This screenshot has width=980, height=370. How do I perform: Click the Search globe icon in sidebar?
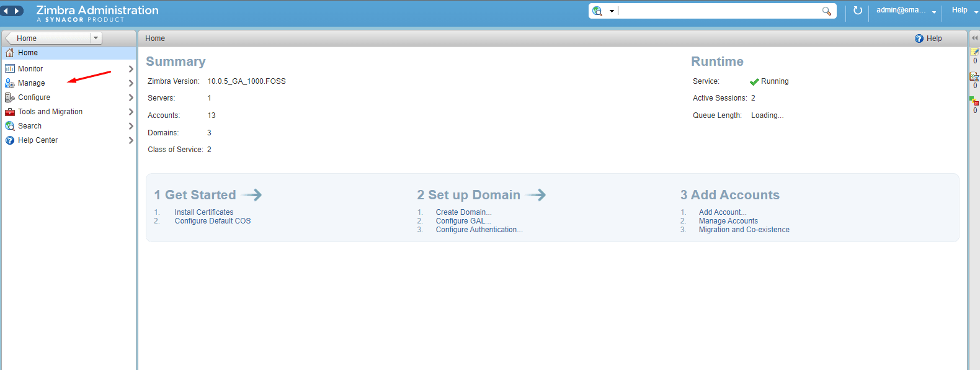[10, 126]
